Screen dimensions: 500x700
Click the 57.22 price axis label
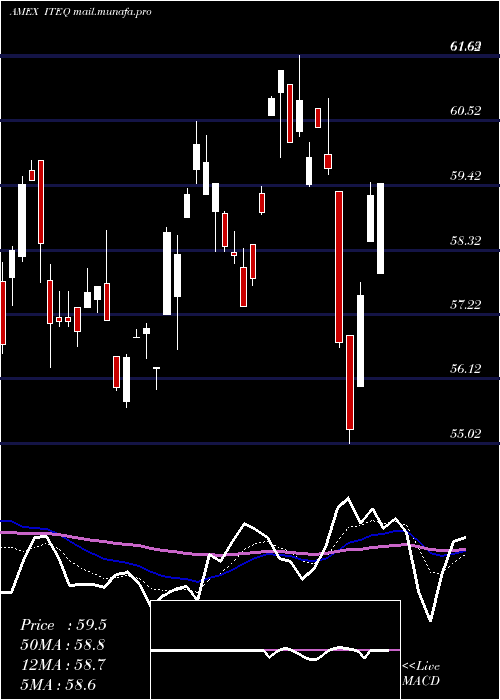[x=466, y=304]
